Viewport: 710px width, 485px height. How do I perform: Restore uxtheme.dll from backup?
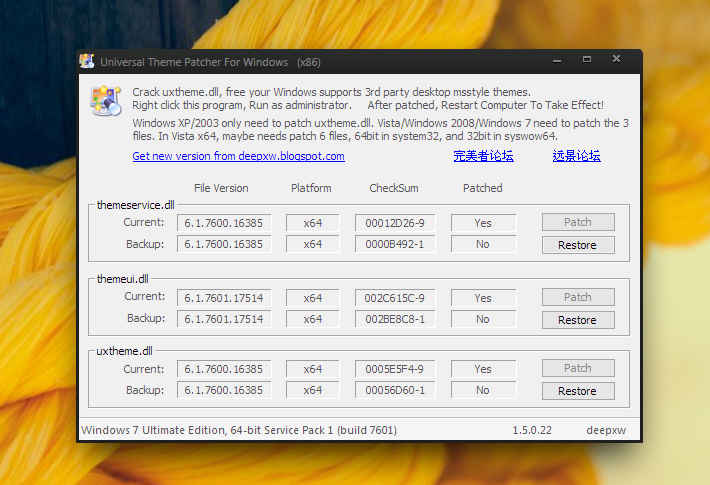tap(578, 391)
